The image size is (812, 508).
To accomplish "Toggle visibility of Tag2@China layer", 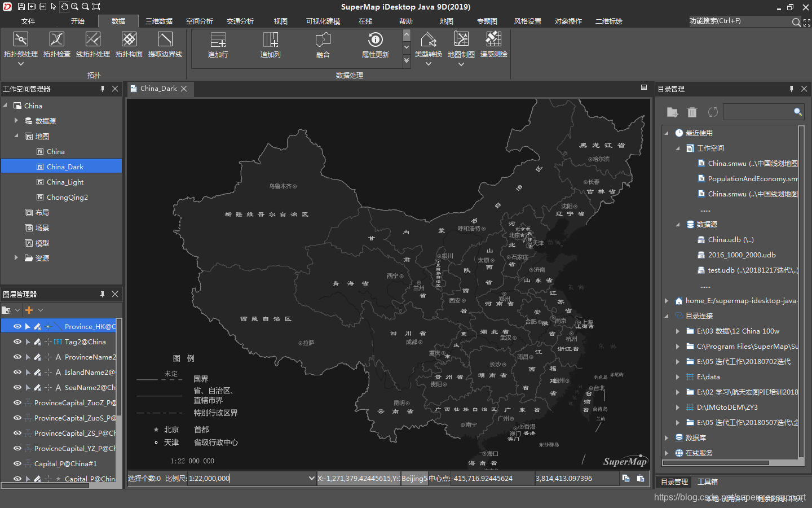I will pyautogui.click(x=17, y=341).
